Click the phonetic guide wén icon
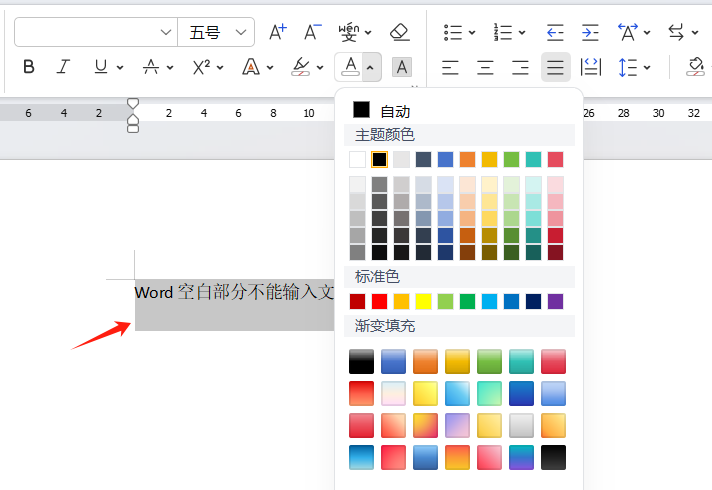 point(349,32)
